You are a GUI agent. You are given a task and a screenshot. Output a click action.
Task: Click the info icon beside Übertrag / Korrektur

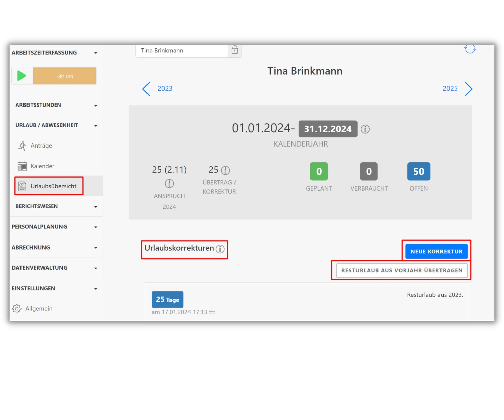click(226, 170)
